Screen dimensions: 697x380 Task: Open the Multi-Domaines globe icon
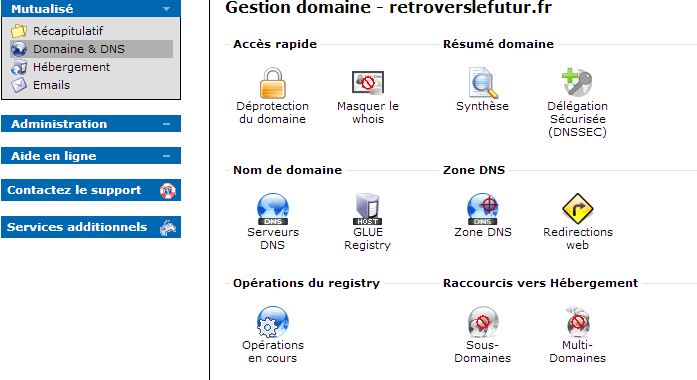(x=577, y=321)
